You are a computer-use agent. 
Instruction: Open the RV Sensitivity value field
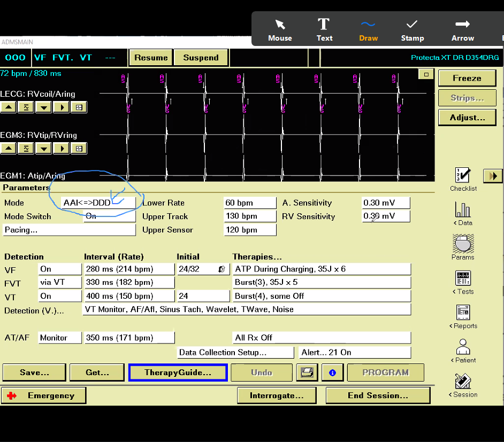386,216
